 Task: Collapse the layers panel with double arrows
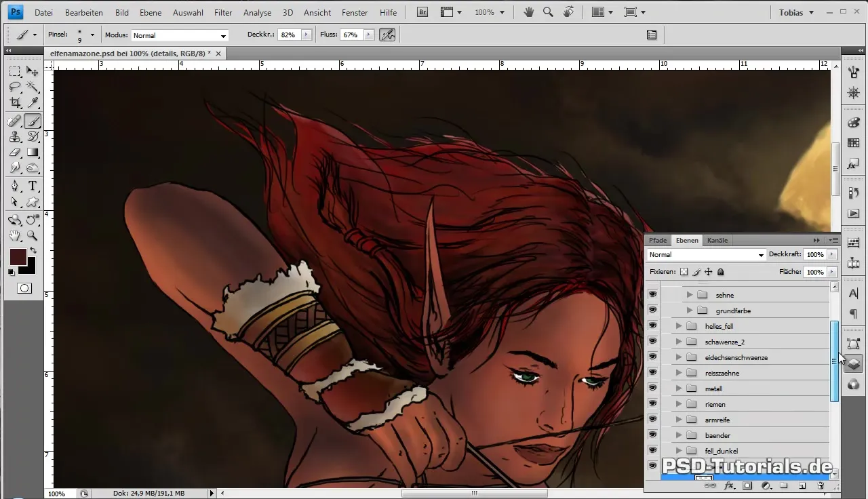(x=816, y=240)
